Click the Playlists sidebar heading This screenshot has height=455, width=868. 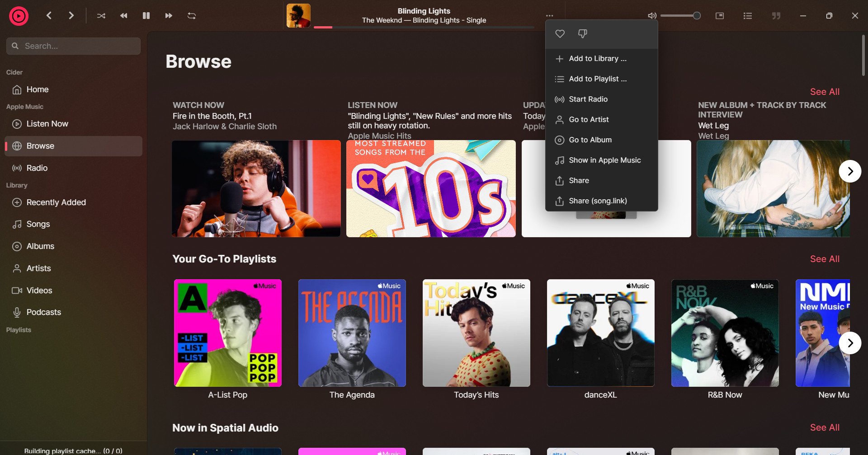19,330
